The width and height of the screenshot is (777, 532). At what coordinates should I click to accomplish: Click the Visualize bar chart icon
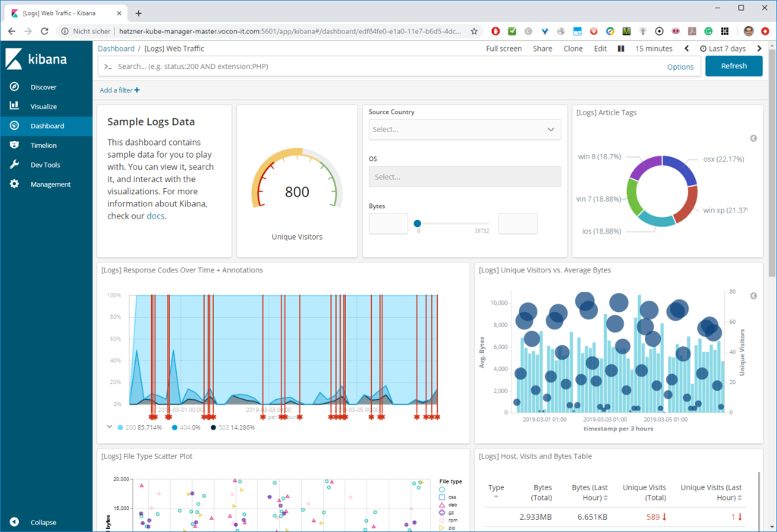[14, 105]
